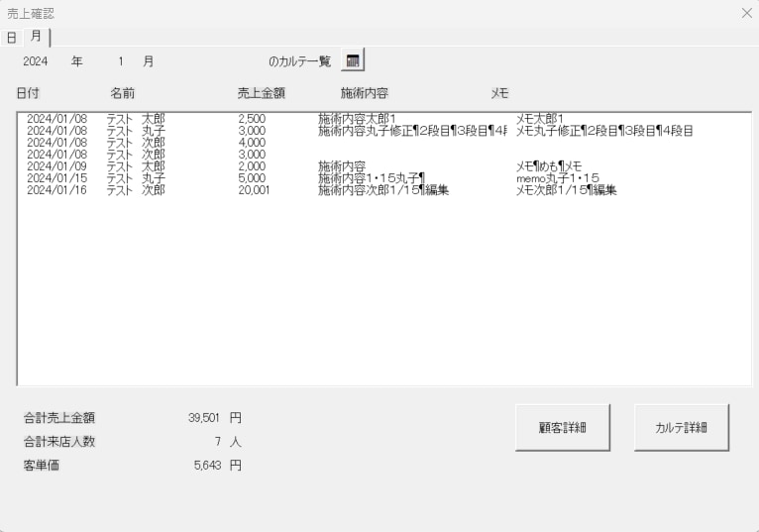Select the 2024/01/15 row
Image resolution: width=759 pixels, height=532 pixels.
tap(383, 178)
